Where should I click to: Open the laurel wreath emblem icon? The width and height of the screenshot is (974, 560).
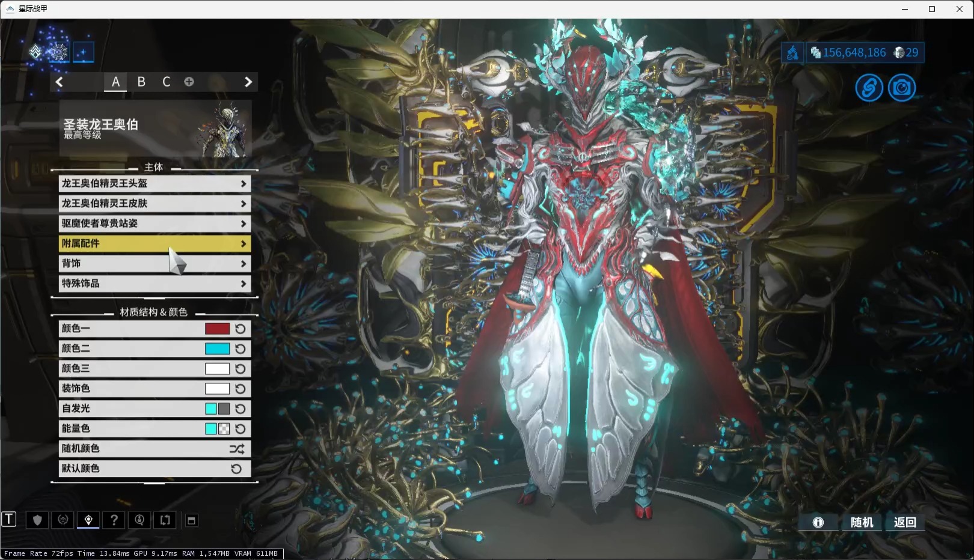(x=63, y=520)
